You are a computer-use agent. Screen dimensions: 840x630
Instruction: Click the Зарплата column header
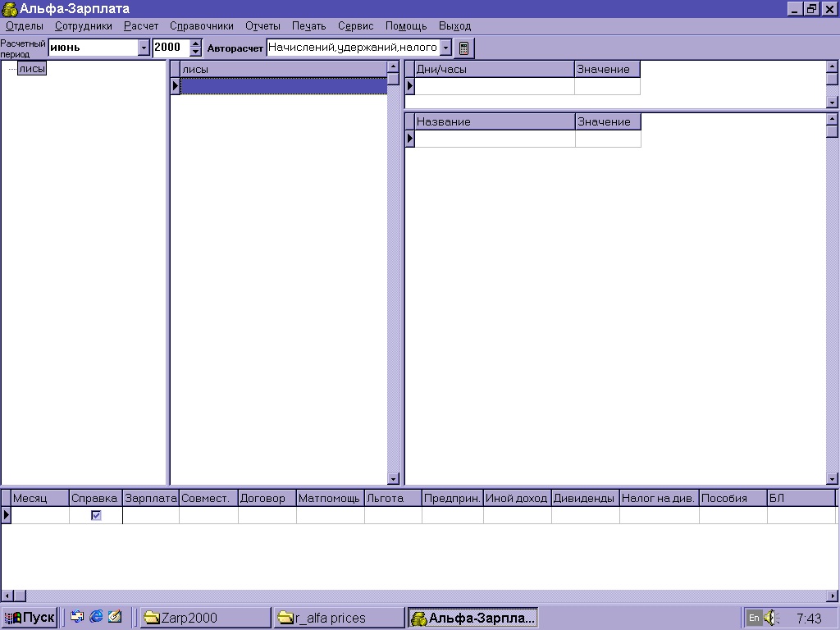click(x=151, y=498)
